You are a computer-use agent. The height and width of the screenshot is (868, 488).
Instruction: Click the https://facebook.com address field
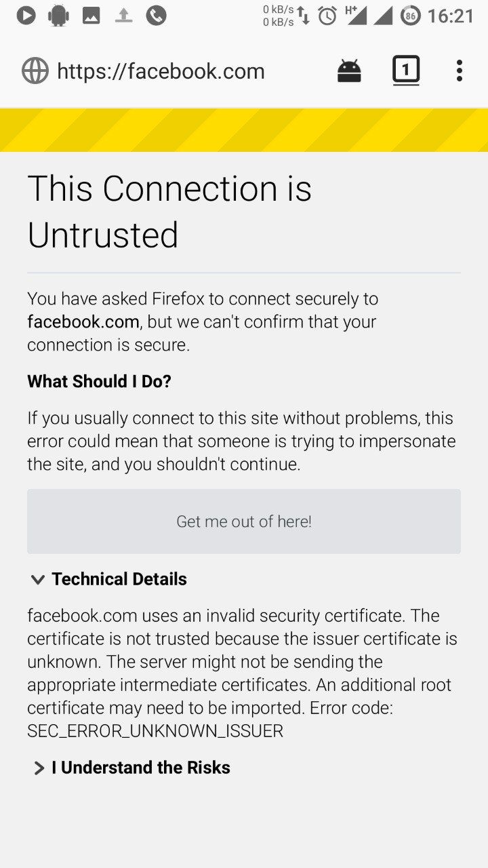coord(161,71)
